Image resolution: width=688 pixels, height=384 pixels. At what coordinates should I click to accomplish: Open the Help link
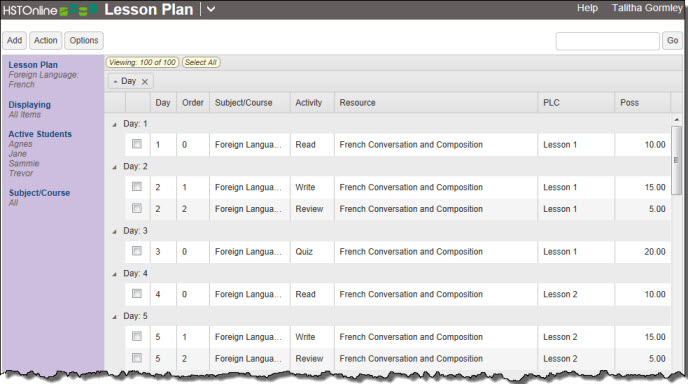coord(587,8)
